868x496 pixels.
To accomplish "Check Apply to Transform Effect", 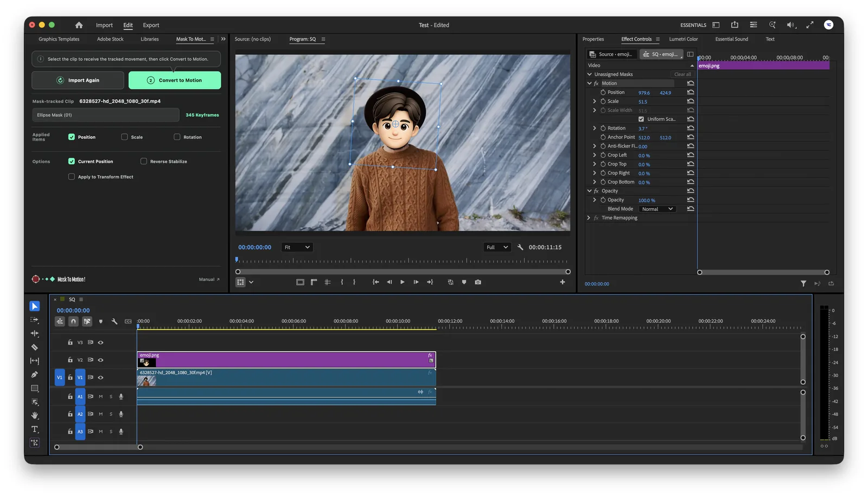I will pyautogui.click(x=72, y=177).
